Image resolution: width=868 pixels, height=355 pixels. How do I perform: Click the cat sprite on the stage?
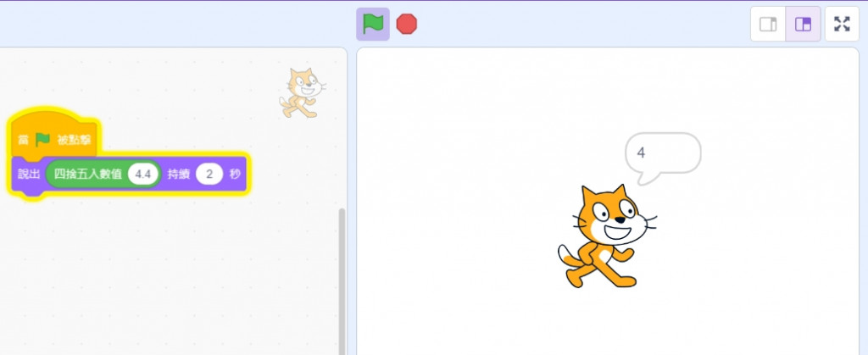click(605, 236)
